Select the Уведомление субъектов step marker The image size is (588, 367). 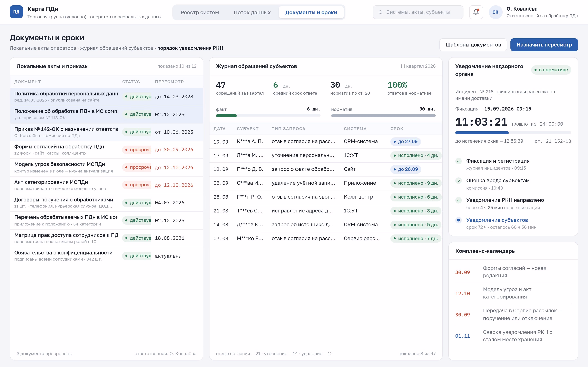(459, 220)
